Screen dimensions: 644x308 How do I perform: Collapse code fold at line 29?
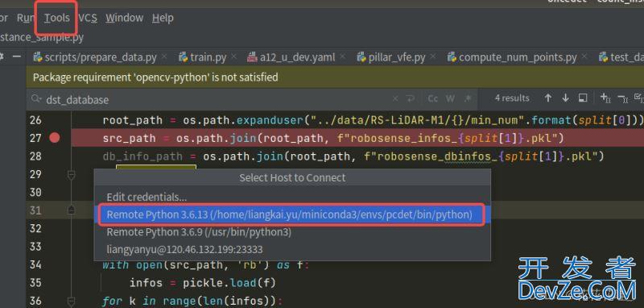[x=71, y=176]
